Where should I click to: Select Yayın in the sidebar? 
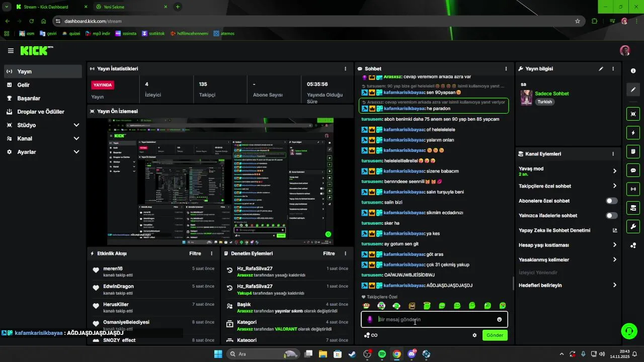click(43, 71)
